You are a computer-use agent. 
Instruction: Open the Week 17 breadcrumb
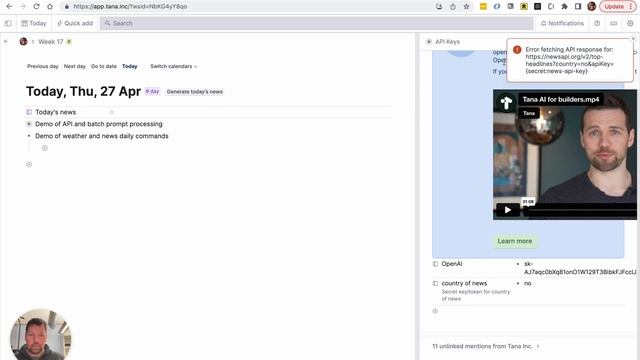(x=51, y=42)
